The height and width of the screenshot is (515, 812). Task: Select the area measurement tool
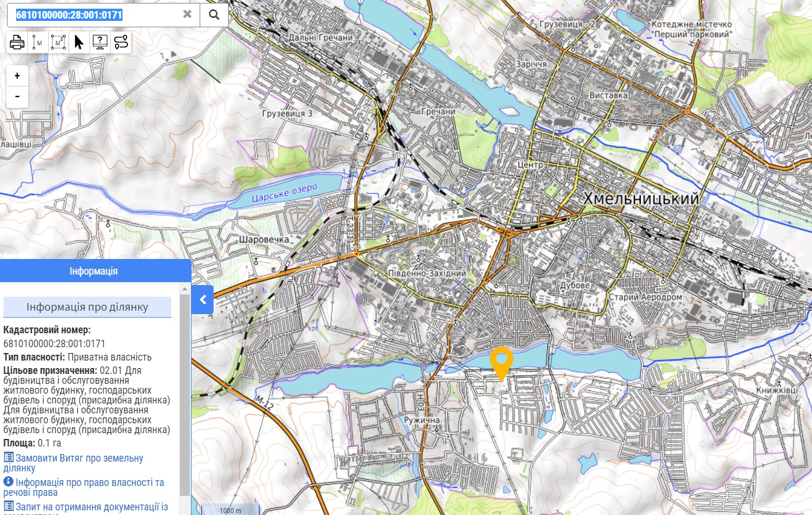pos(58,42)
